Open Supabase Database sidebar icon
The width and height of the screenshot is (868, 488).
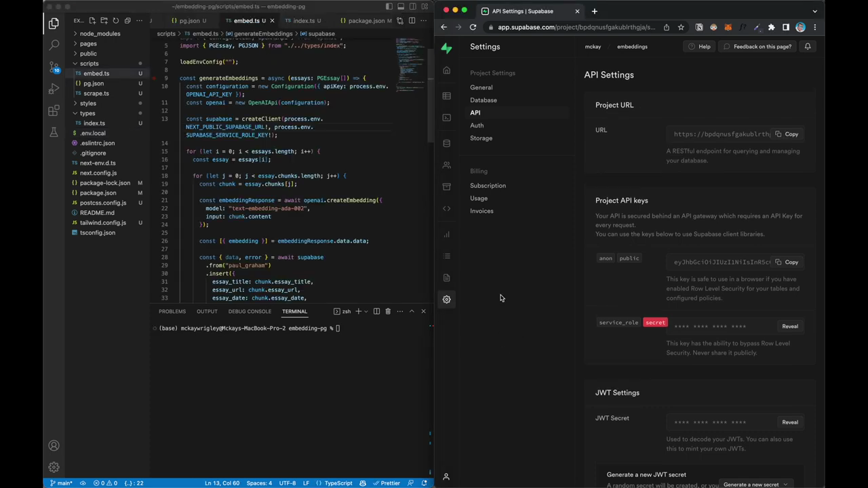pos(446,144)
